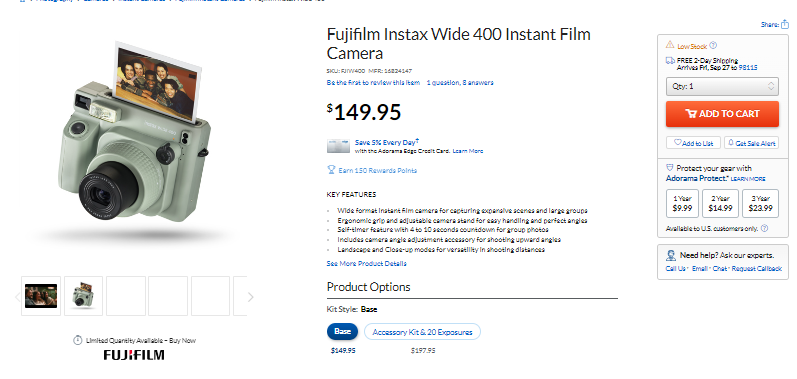Select the green camera thumbnail

pyautogui.click(x=83, y=296)
